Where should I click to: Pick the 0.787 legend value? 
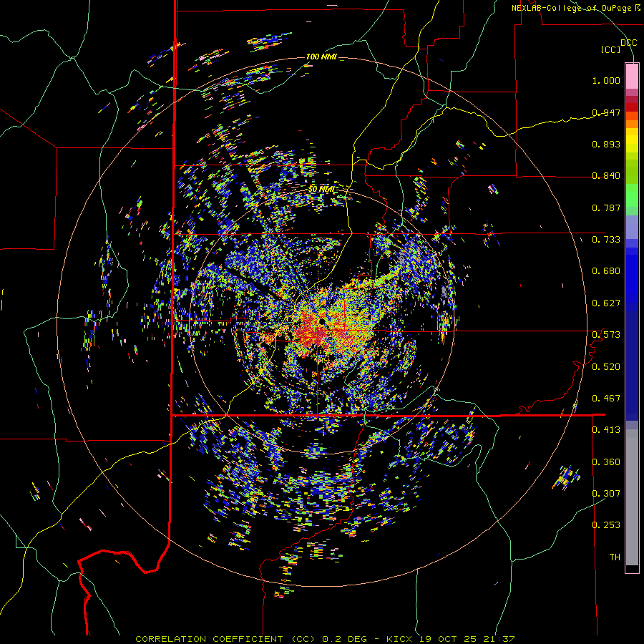pos(606,208)
